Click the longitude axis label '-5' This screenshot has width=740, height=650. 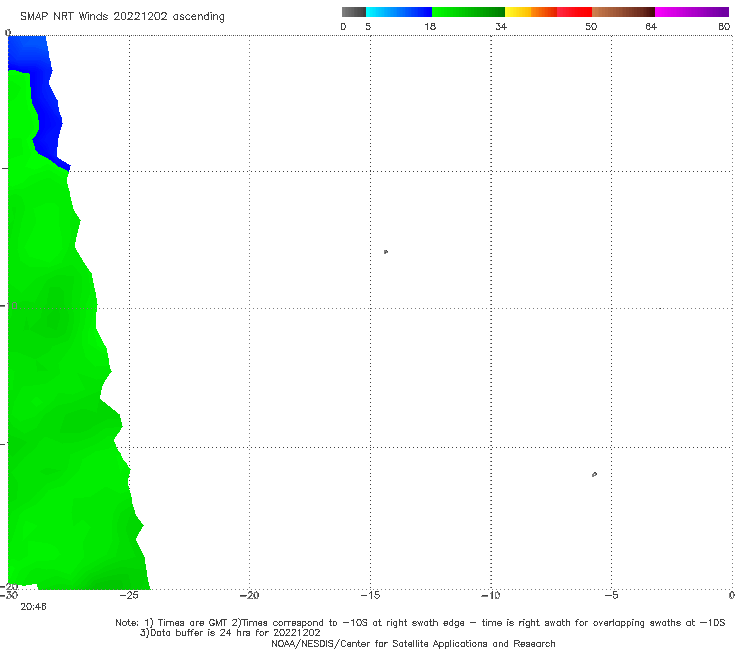click(x=611, y=595)
